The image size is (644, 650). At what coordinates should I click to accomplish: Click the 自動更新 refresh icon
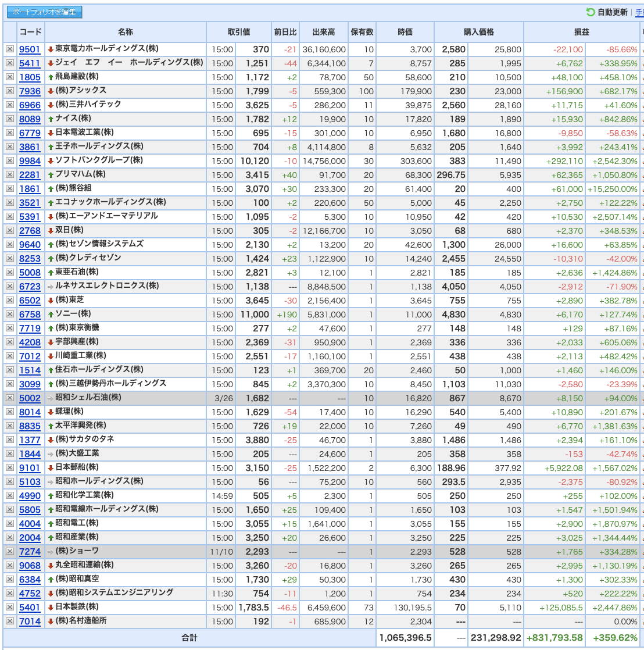point(591,12)
